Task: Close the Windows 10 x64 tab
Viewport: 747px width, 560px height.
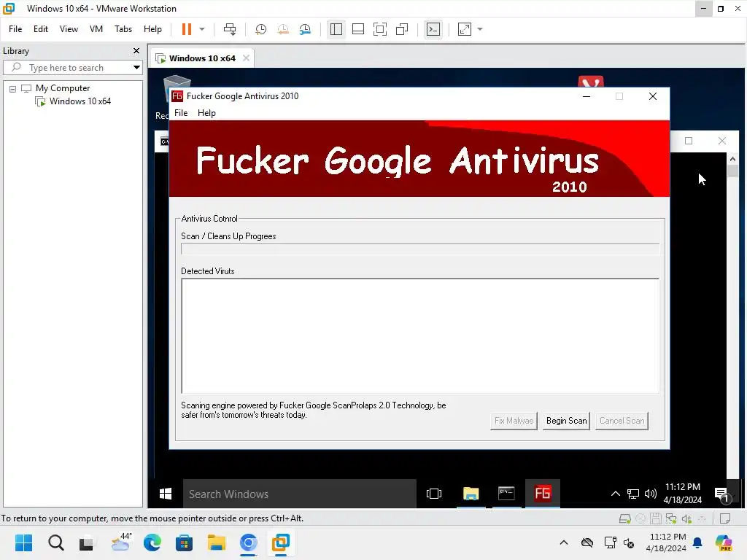Action: pyautogui.click(x=246, y=58)
